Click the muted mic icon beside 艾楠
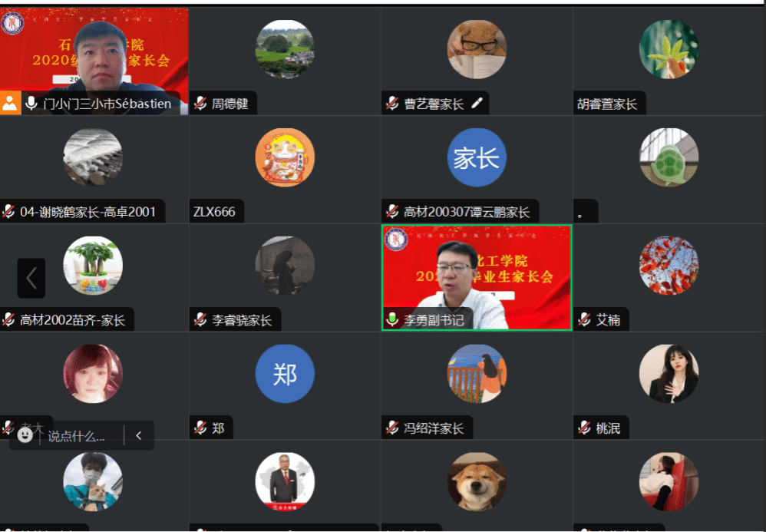Image resolution: width=766 pixels, height=532 pixels. 584,319
